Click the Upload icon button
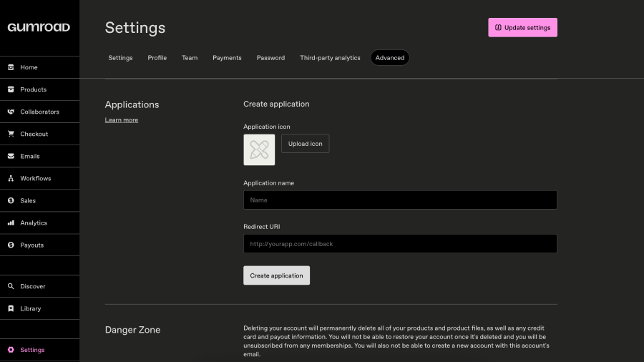 [x=305, y=144]
